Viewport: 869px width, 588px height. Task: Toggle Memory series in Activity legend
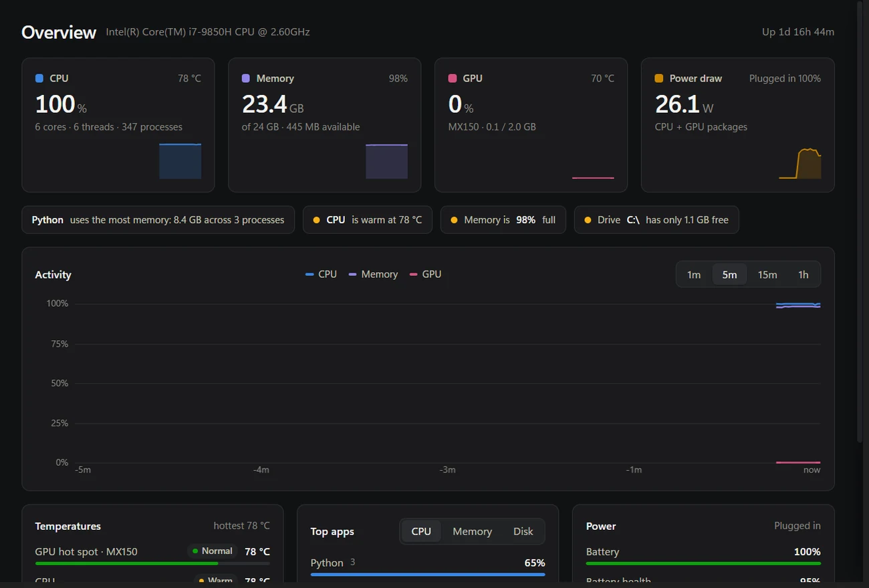[x=373, y=274]
